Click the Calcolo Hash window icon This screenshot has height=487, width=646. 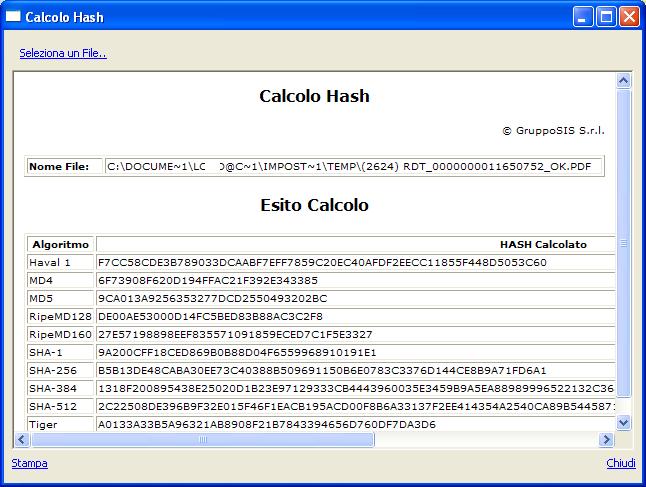coord(13,16)
